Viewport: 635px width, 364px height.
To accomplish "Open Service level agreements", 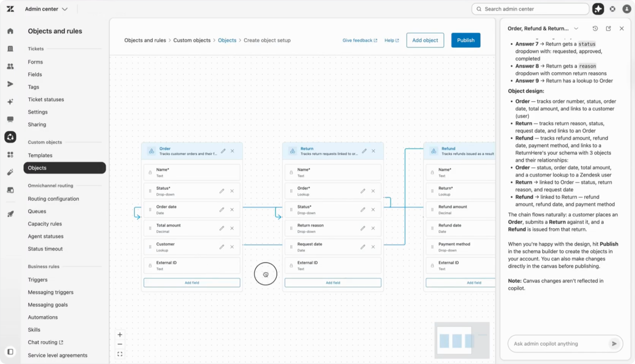I will pos(57,355).
